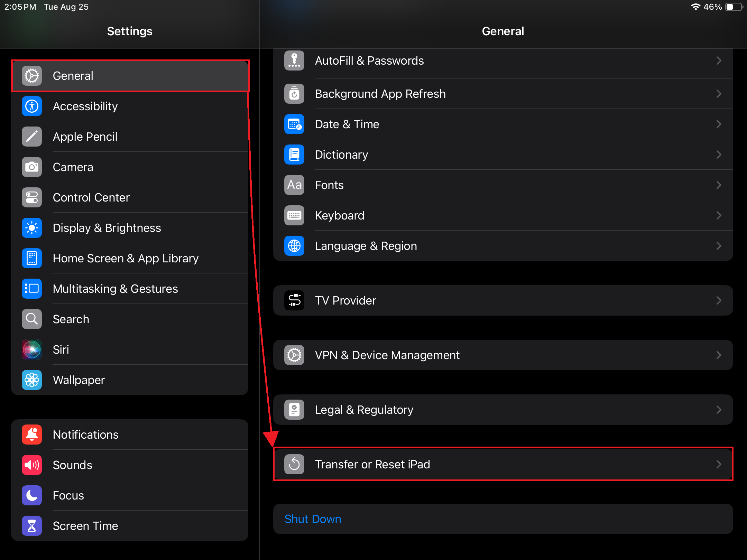The height and width of the screenshot is (560, 747).
Task: Tap the Wi-Fi status icon
Action: click(x=695, y=7)
